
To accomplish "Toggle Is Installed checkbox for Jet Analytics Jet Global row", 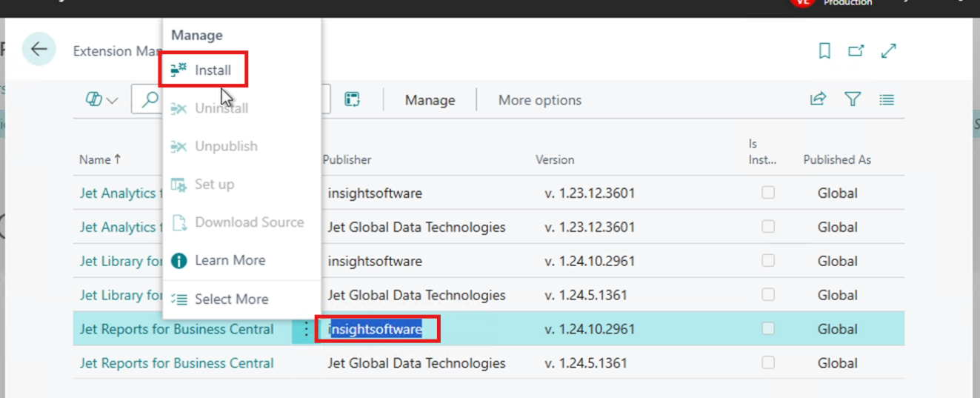I will tap(768, 227).
